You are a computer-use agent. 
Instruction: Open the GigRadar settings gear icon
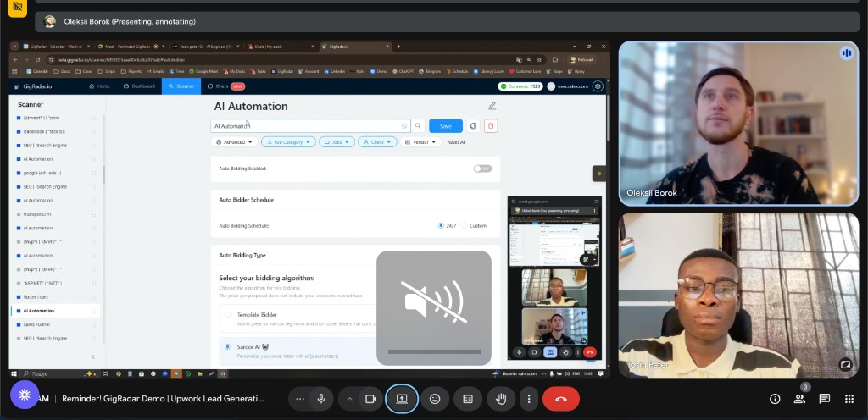pyautogui.click(x=598, y=86)
